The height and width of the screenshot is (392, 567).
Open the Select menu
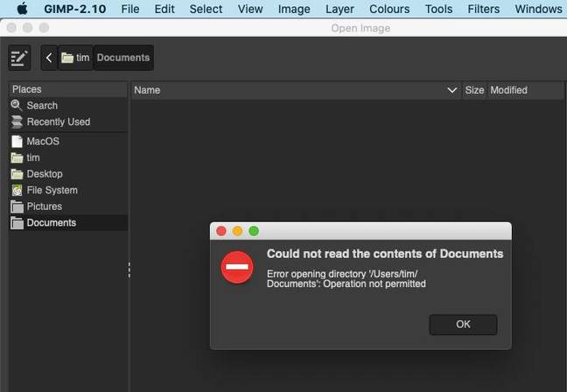(206, 9)
